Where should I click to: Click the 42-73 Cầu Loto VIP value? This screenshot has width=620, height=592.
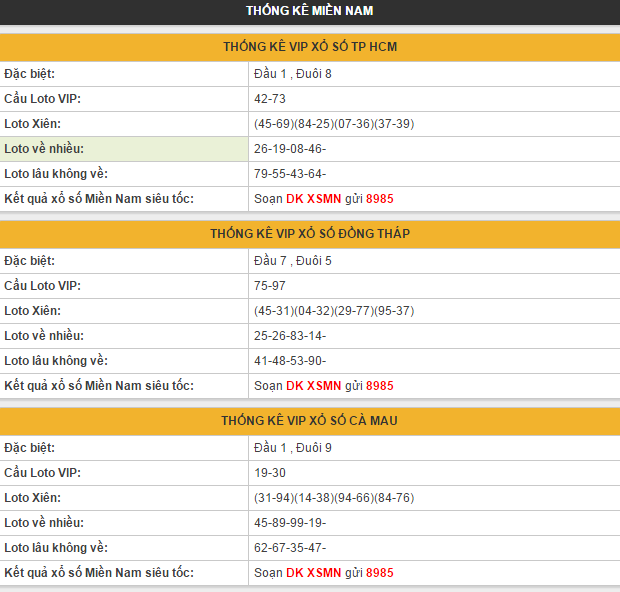[x=270, y=99]
